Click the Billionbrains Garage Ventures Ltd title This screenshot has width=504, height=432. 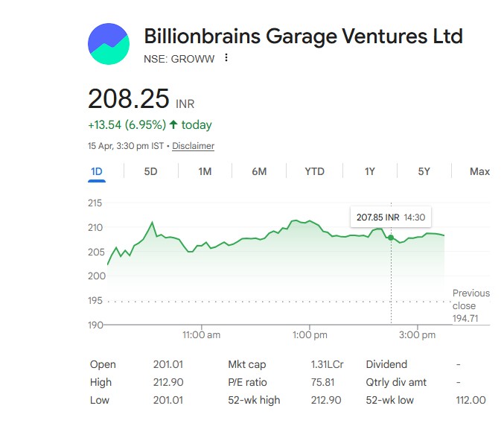tap(303, 36)
